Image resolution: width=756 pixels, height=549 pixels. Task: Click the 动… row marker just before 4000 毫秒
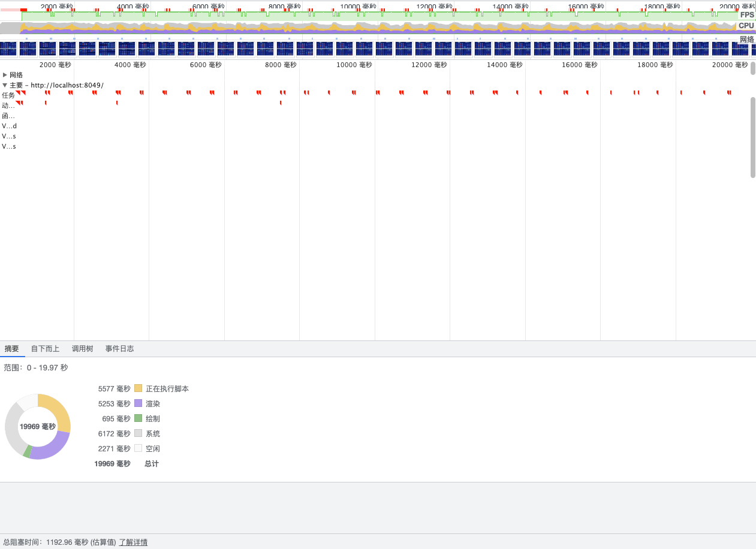117,103
